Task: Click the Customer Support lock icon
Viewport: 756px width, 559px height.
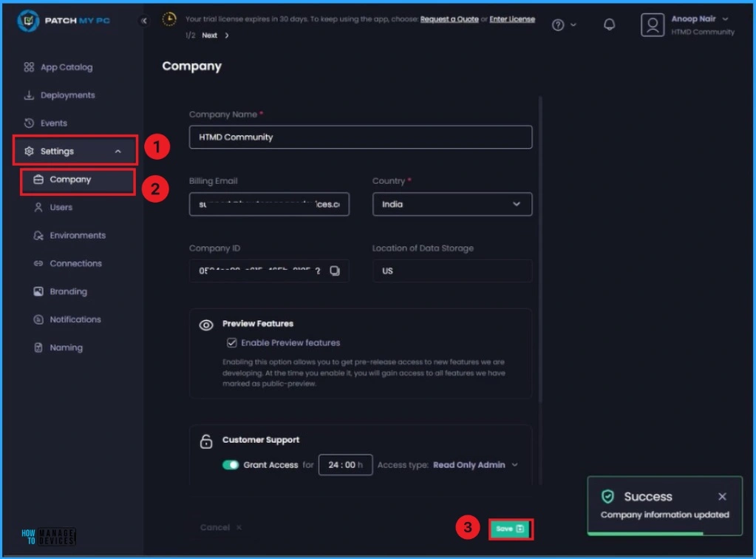Action: (206, 441)
